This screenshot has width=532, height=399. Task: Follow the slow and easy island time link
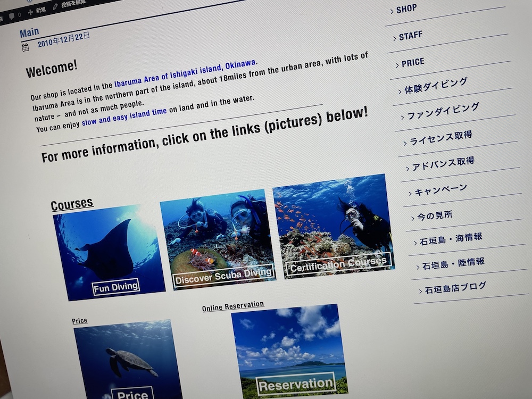124,116
